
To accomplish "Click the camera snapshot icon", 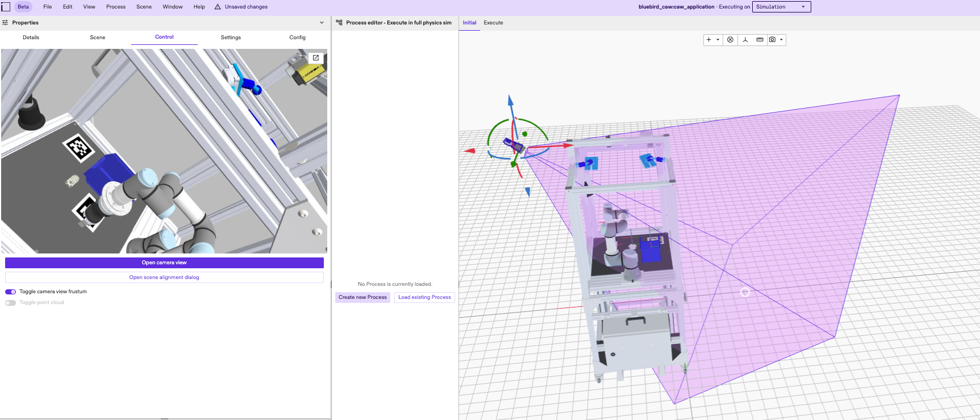I will point(772,40).
